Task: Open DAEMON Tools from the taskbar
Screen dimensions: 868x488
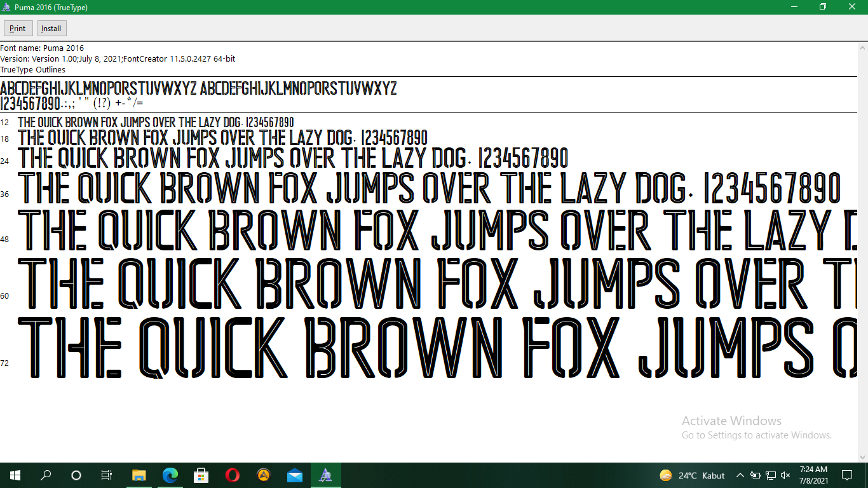Action: [263, 475]
